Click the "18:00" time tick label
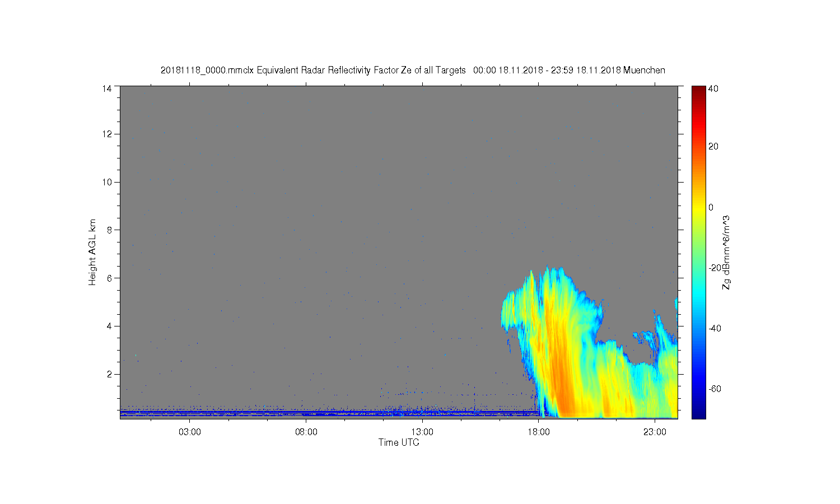This screenshot has width=840, height=504. tap(539, 432)
